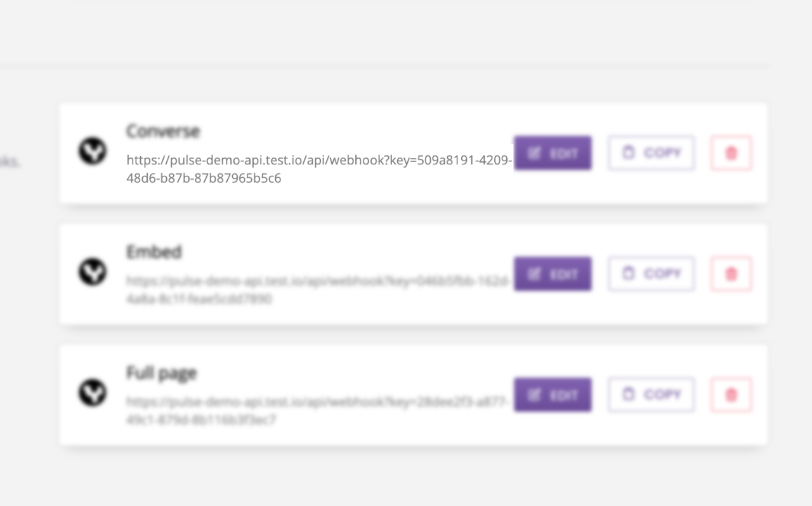Click the COPY button for Embed
The width and height of the screenshot is (812, 506).
click(x=650, y=273)
